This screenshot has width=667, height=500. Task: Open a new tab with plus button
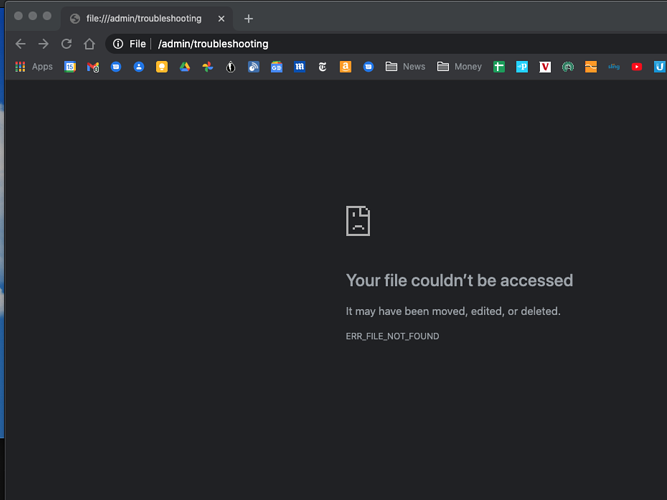[x=249, y=18]
